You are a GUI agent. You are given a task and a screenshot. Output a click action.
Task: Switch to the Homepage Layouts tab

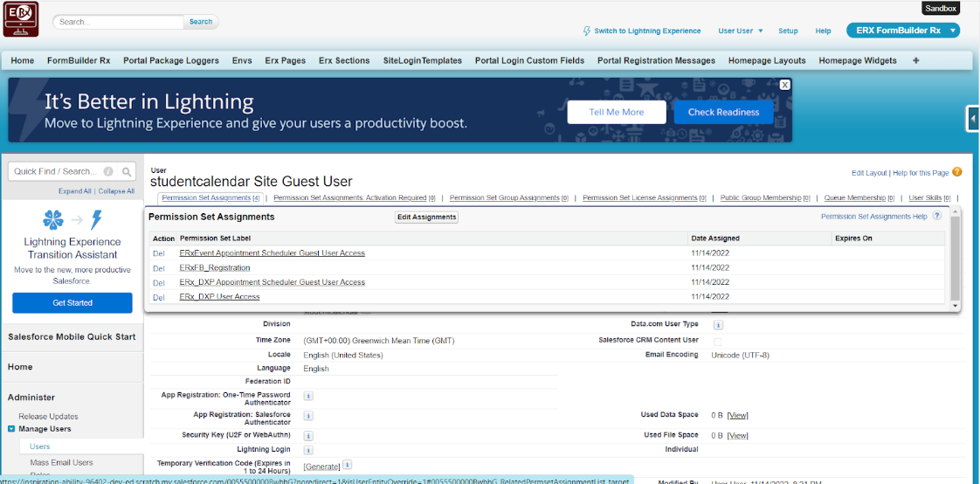point(767,60)
